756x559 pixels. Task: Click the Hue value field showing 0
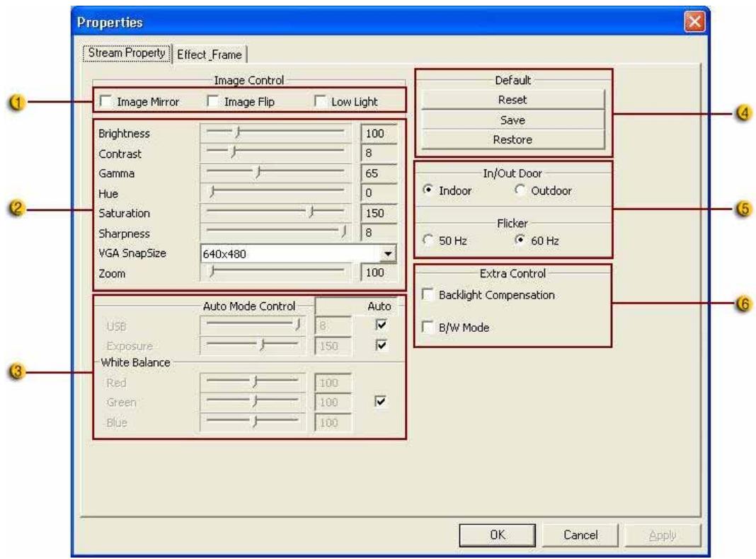[x=379, y=192]
